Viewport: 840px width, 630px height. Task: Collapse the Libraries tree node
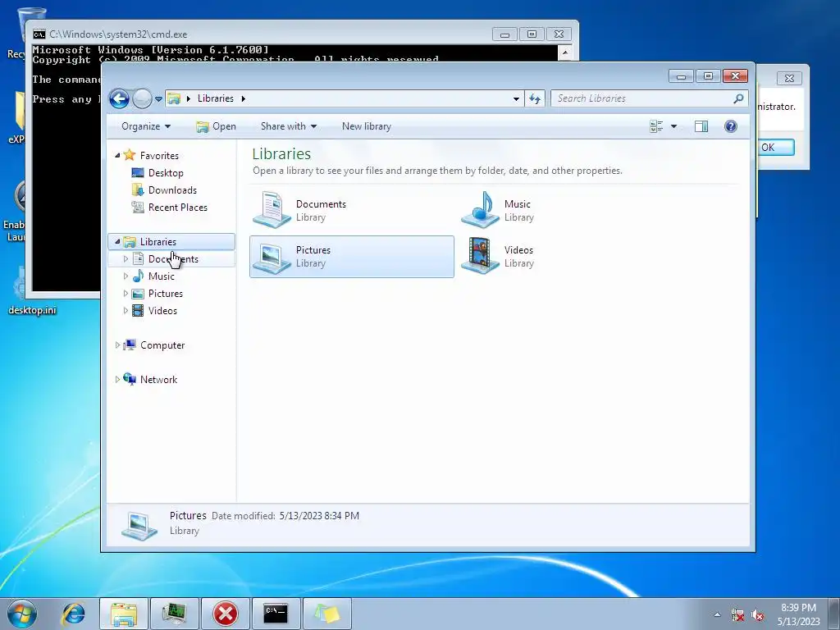click(x=117, y=242)
